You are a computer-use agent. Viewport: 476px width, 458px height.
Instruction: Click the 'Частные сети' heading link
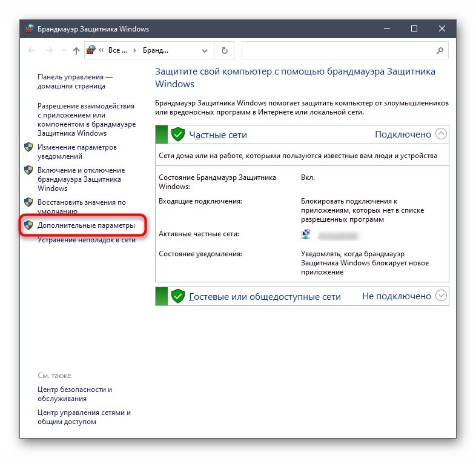218,135
